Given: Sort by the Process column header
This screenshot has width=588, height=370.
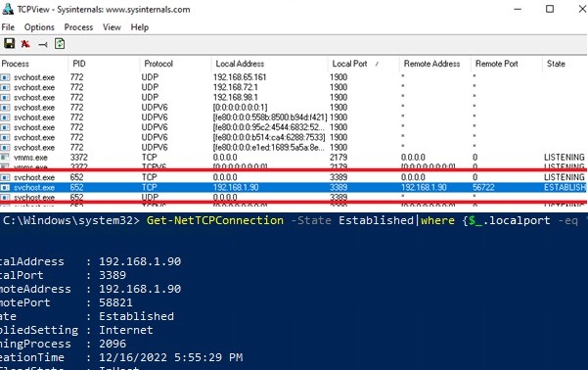Looking at the screenshot, I should pos(33,64).
